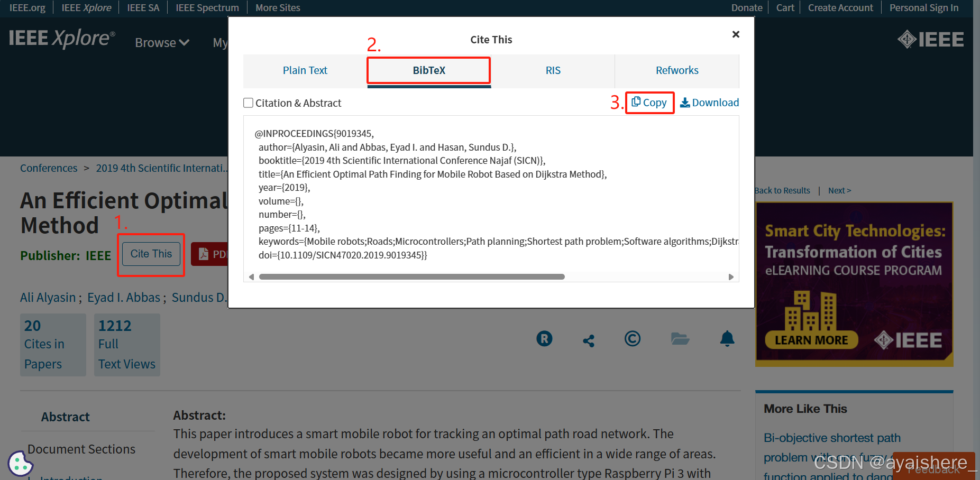Click the copyright icon
Viewport: 980px width, 480px height.
point(632,338)
